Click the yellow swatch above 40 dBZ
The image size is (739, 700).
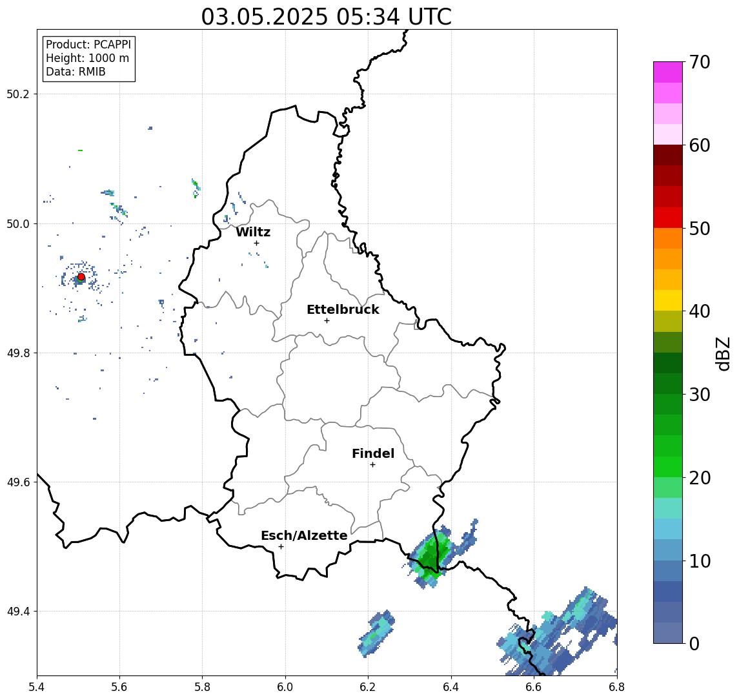point(668,300)
